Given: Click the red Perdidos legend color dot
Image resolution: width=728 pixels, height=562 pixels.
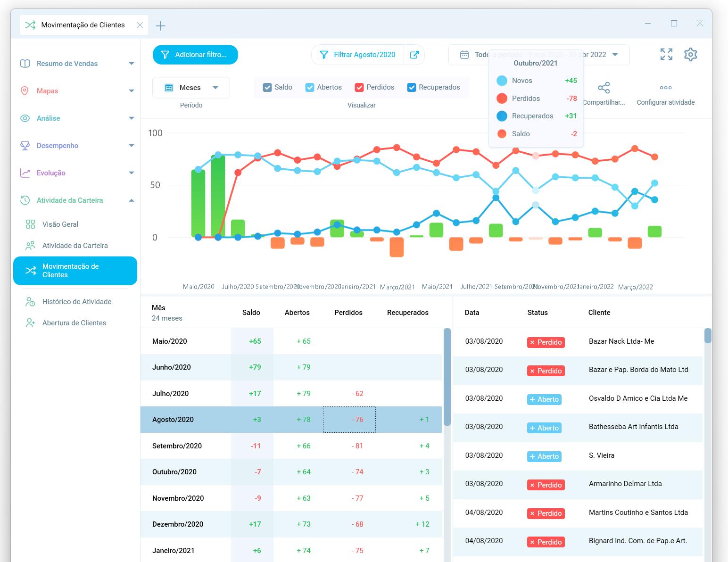Looking at the screenshot, I should click(x=502, y=99).
